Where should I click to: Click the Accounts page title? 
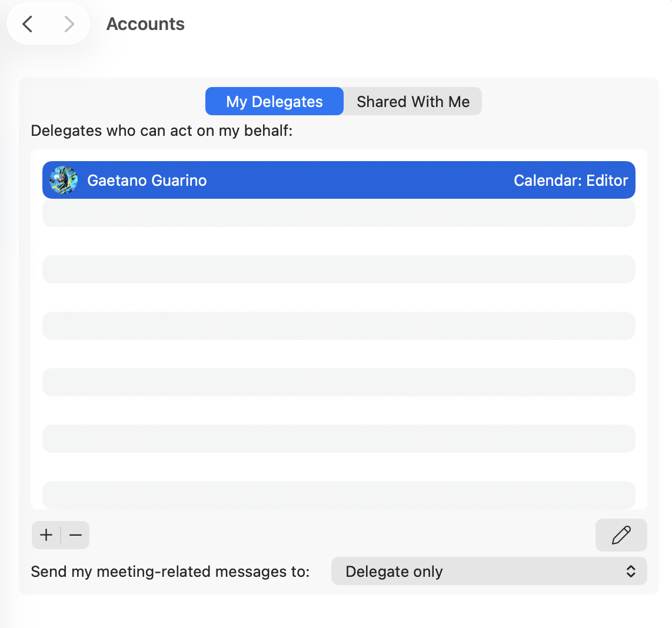point(145,24)
